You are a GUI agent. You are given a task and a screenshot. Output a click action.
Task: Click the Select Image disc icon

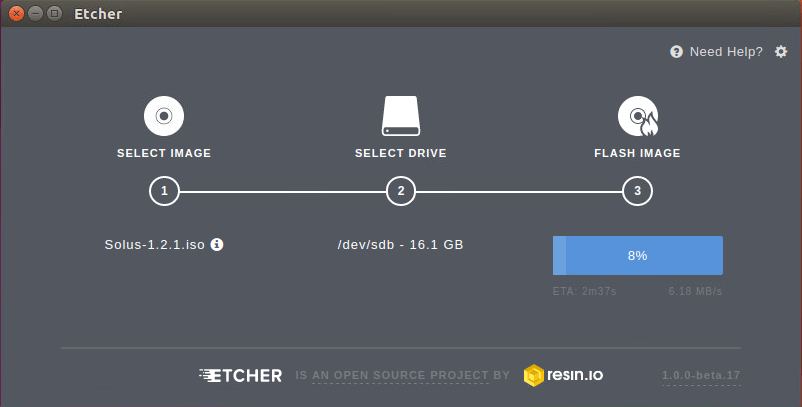(164, 116)
